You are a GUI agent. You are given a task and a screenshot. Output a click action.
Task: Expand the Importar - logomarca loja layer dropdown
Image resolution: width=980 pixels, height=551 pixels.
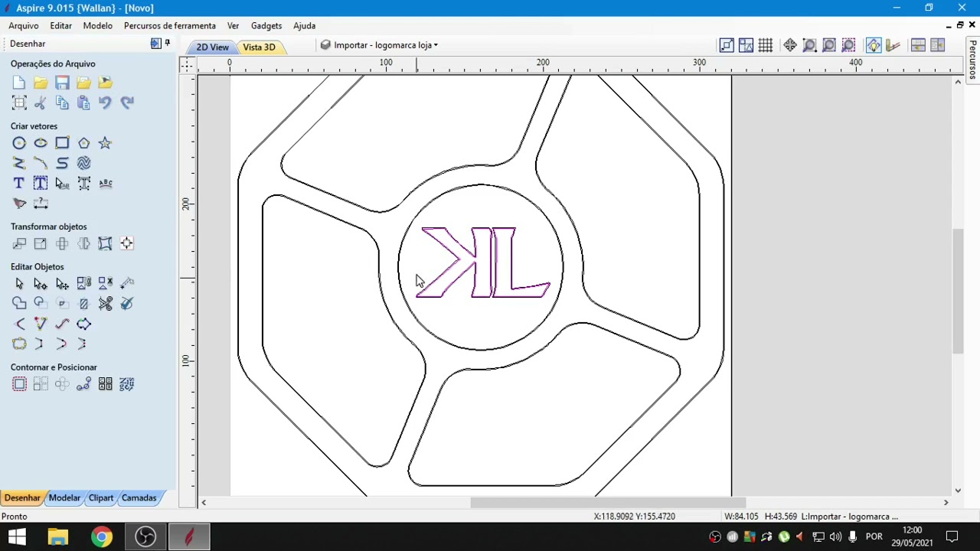click(x=436, y=45)
